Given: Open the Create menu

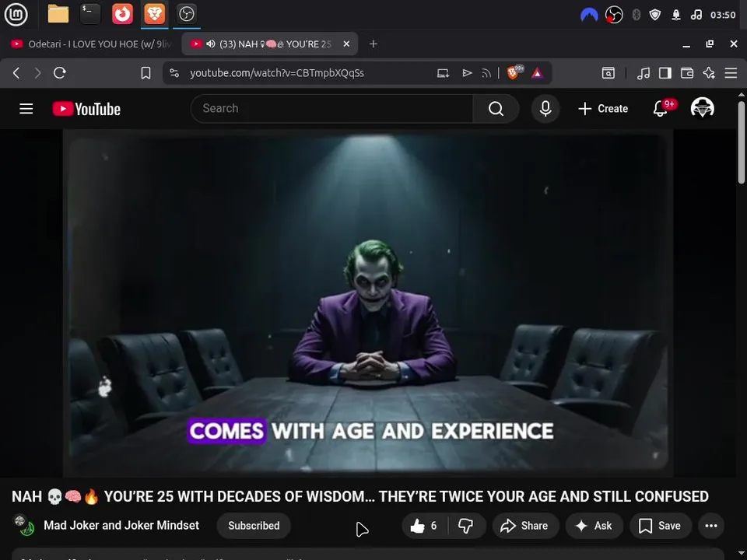Looking at the screenshot, I should (x=603, y=109).
